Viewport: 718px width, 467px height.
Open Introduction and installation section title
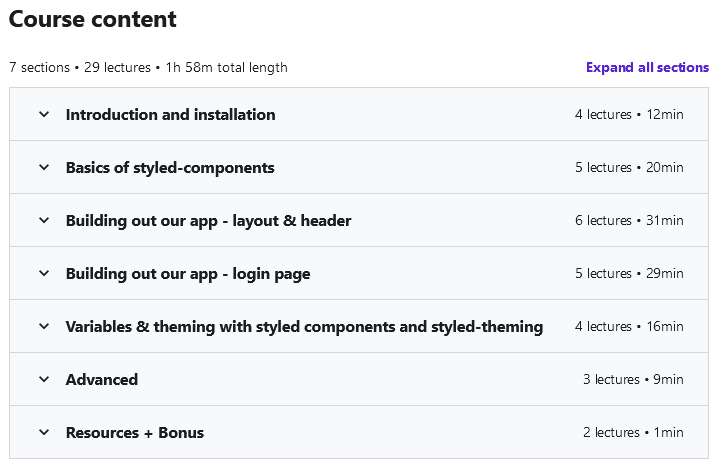tap(170, 114)
